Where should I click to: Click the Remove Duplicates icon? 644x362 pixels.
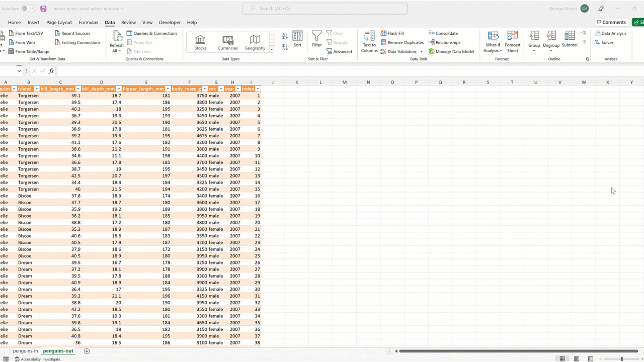click(x=384, y=43)
